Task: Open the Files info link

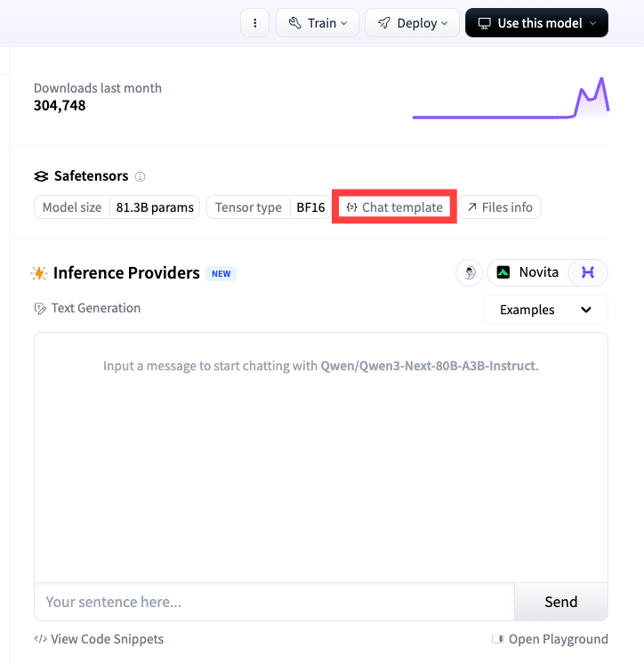Action: point(500,207)
